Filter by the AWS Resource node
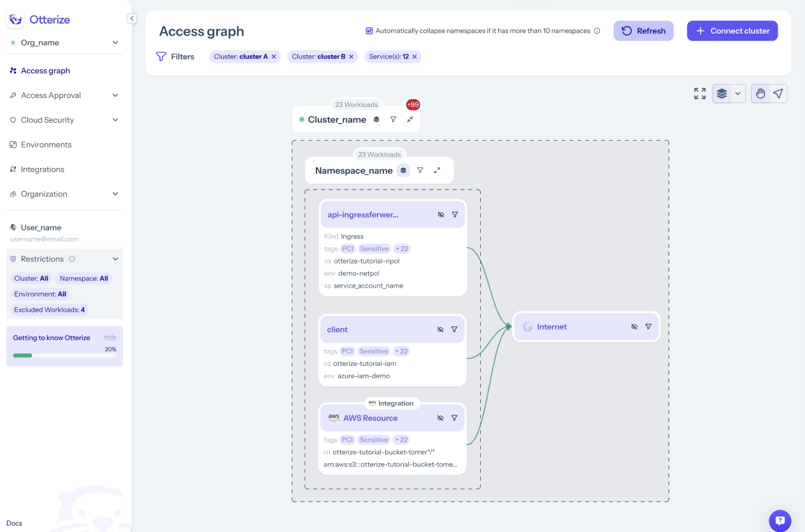The image size is (805, 532). (x=454, y=418)
